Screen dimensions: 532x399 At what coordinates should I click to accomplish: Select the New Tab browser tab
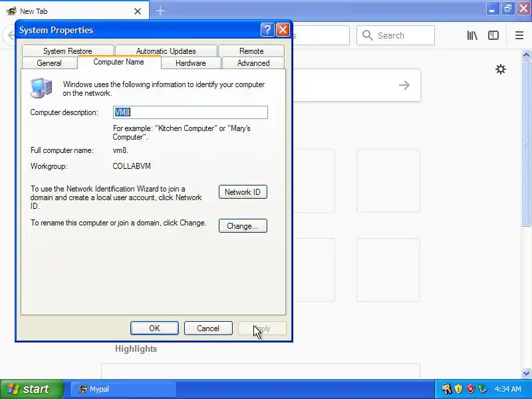[x=74, y=11]
